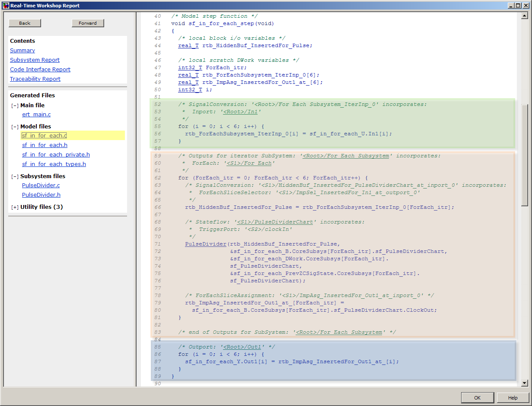Click the PulseDivider function call link
Viewport: 532px width, 406px height.
coord(205,244)
